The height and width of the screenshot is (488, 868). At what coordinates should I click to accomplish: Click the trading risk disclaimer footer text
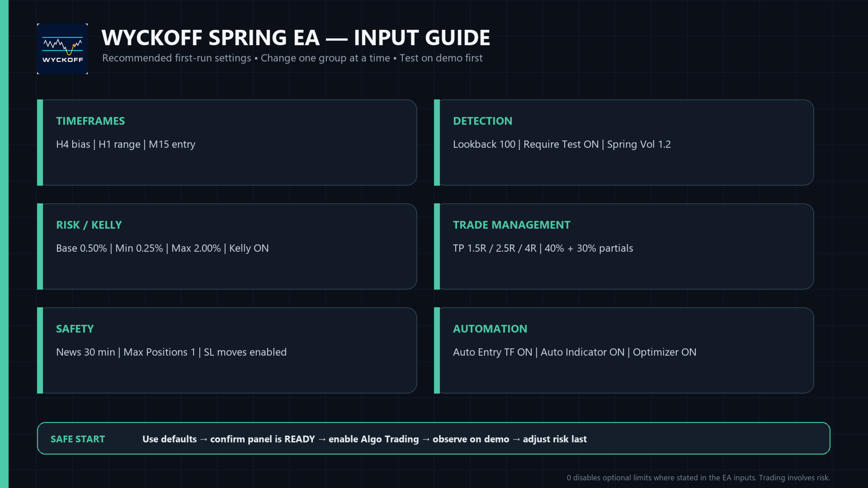(x=698, y=478)
